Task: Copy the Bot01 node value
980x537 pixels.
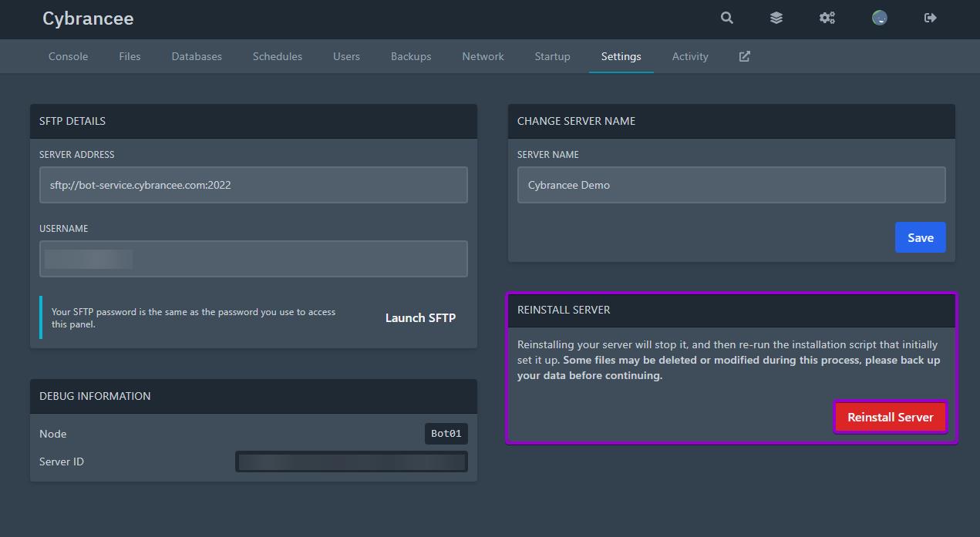Action: [x=446, y=434]
